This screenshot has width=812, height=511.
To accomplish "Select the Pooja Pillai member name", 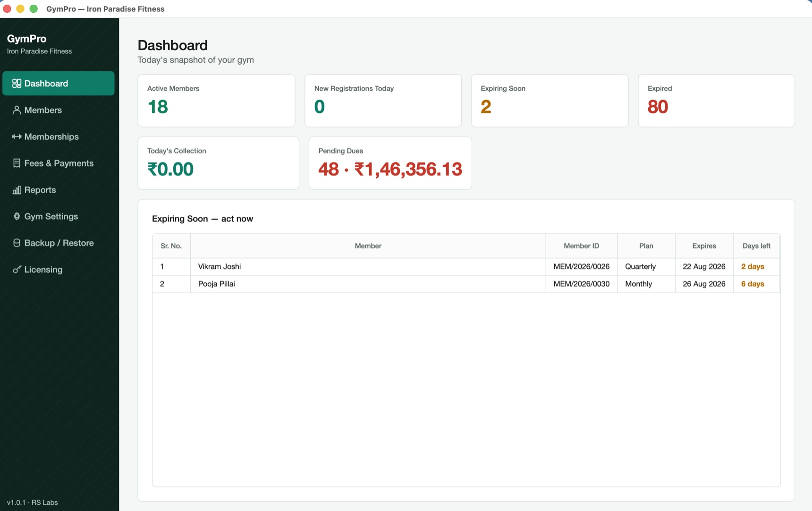I will (x=217, y=284).
